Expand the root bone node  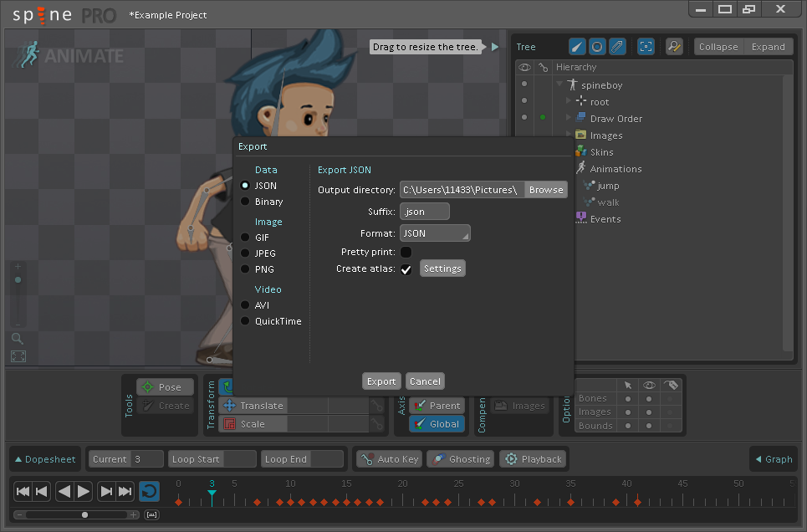568,101
